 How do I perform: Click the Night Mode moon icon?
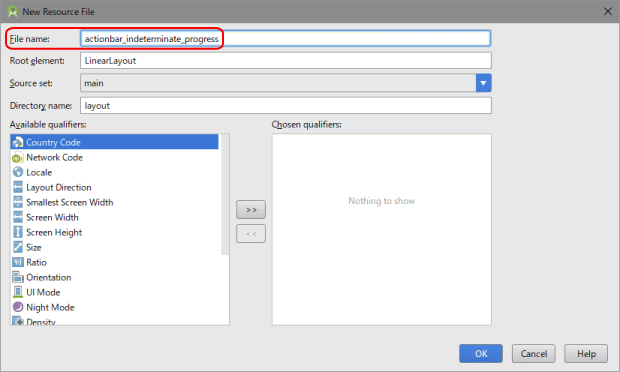point(18,307)
